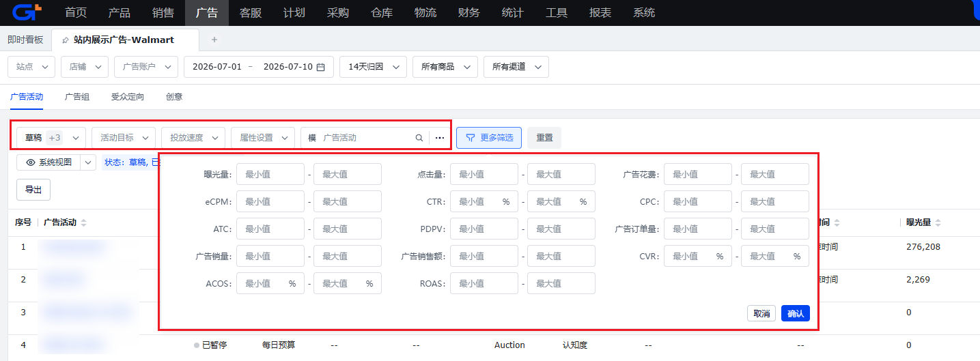980x361 pixels.
Task: Click 确认 in the filter panel
Action: 796,314
